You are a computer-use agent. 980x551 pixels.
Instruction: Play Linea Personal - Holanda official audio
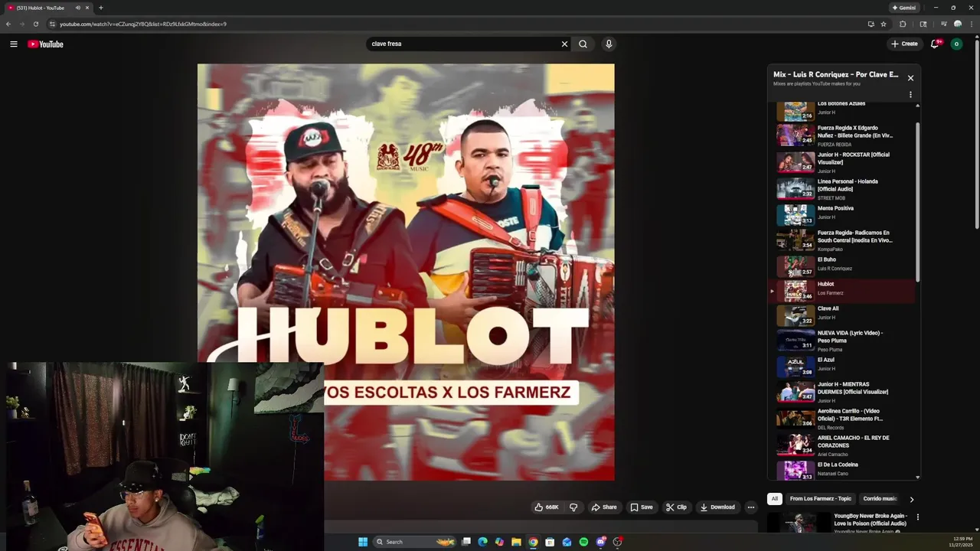pos(842,189)
